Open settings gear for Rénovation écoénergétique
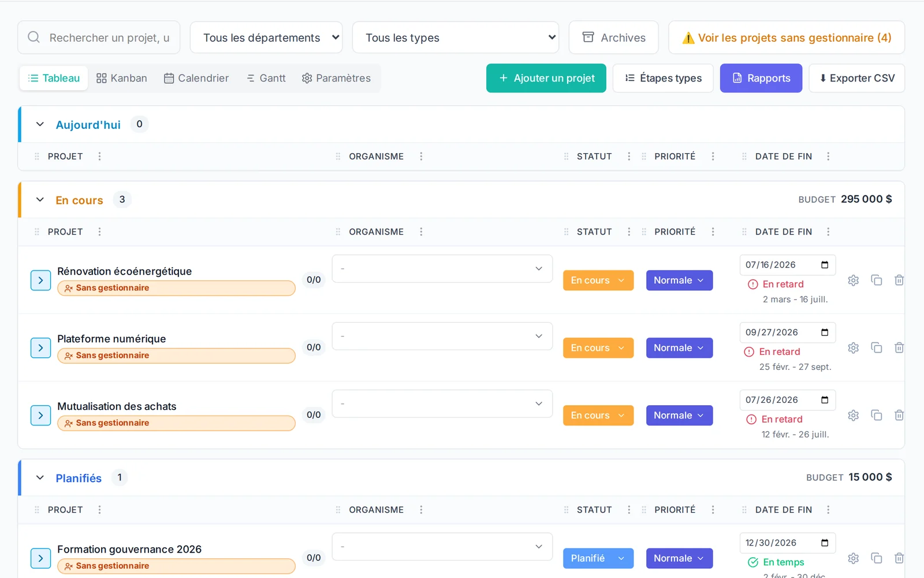Viewport: 924px width, 578px height. (853, 280)
